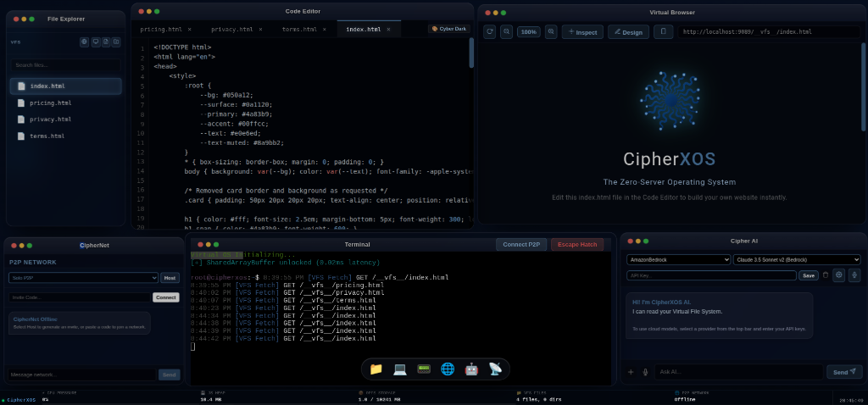Viewport: 868px width, 405px height.
Task: Click the globe icon in File Explorer toolbar
Action: [x=84, y=42]
